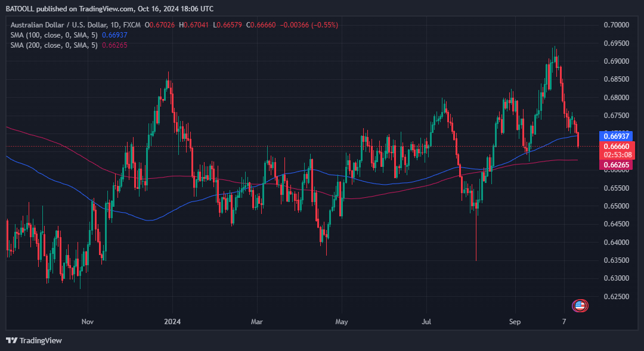The image size is (644, 351).
Task: Click the SMA 200 value 0.66265 in legend
Action: 114,45
